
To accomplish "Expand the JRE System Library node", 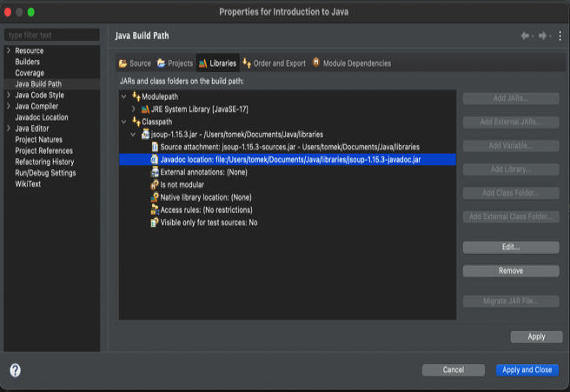I will pos(134,110).
